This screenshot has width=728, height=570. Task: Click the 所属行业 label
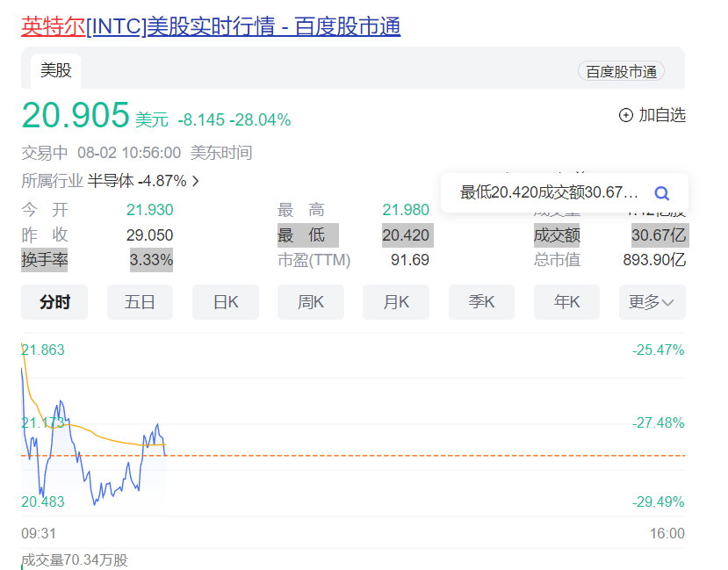point(52,181)
